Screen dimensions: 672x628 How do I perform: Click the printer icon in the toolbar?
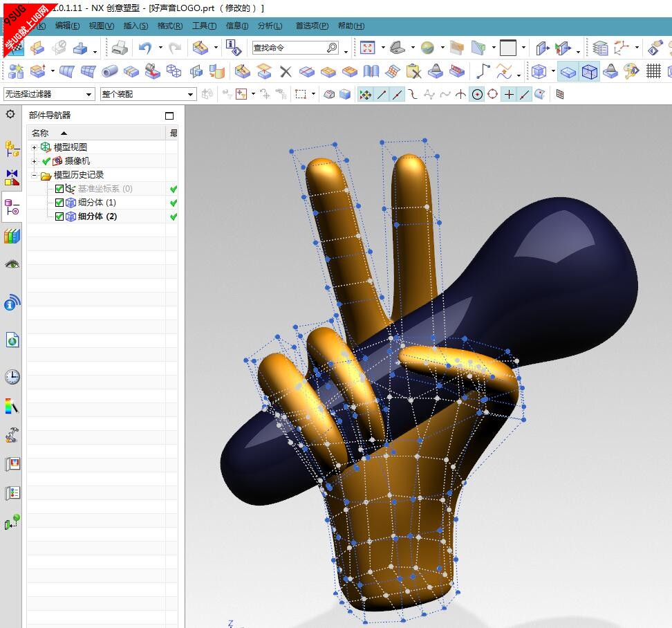tap(120, 48)
